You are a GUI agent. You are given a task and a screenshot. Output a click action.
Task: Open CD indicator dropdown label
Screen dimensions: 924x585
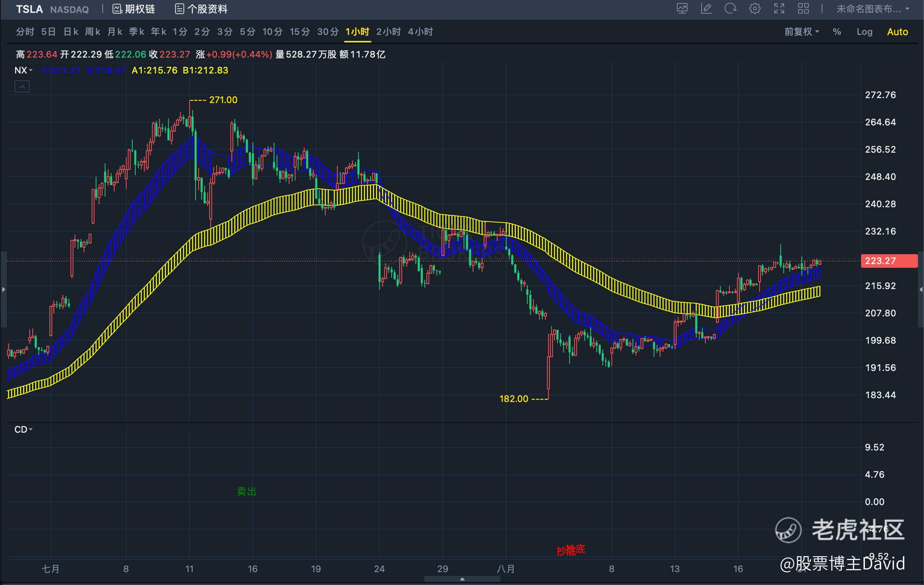tap(23, 429)
